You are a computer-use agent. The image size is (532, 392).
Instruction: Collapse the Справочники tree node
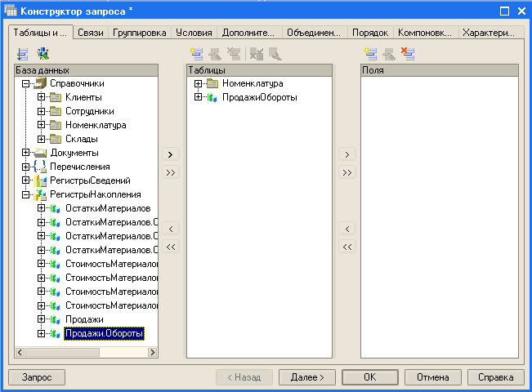pyautogui.click(x=26, y=84)
